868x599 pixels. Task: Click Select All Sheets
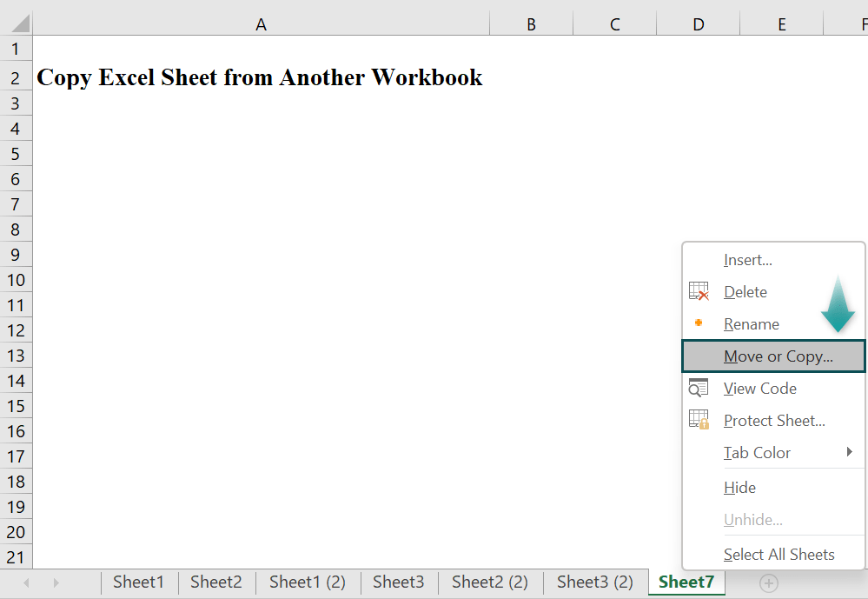(779, 554)
